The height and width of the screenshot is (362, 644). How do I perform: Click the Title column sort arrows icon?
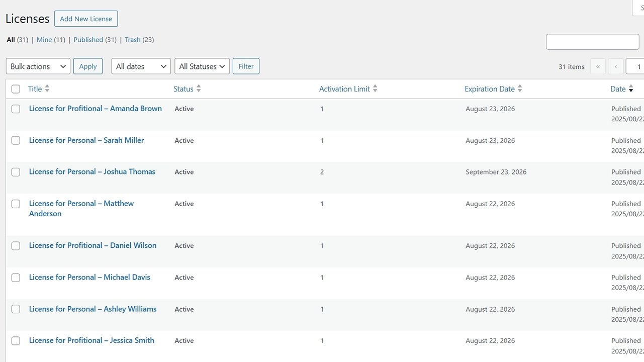coord(47,89)
